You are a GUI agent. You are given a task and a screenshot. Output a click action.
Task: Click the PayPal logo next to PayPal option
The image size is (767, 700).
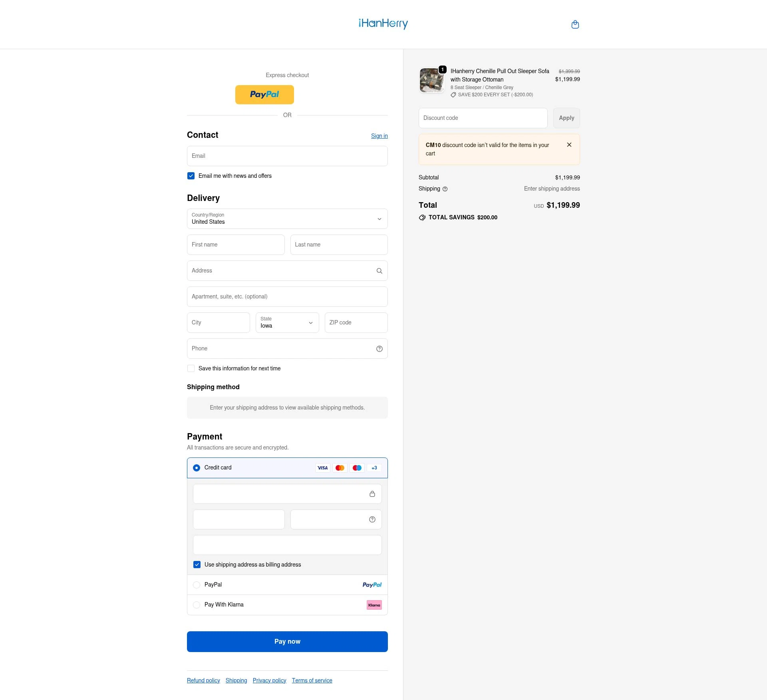(x=372, y=585)
